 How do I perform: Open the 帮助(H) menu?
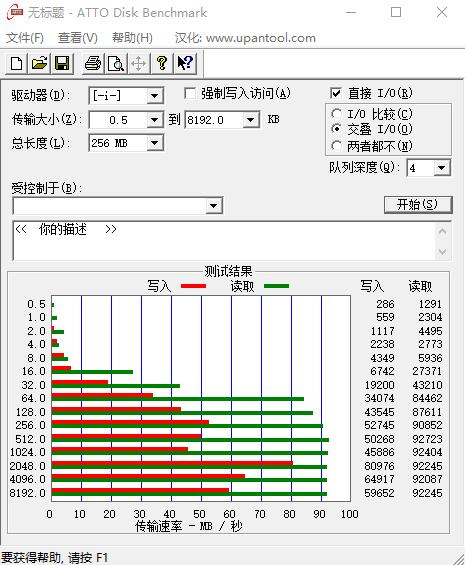pos(132,37)
